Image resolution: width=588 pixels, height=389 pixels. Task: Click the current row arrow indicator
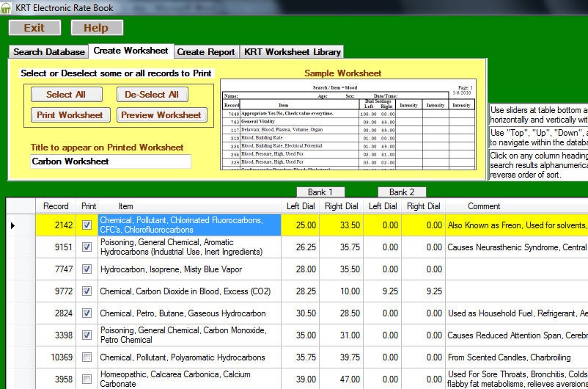[x=12, y=225]
